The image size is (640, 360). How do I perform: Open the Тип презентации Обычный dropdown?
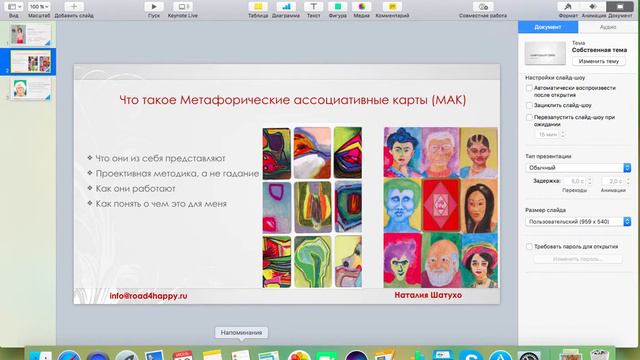[x=578, y=168]
